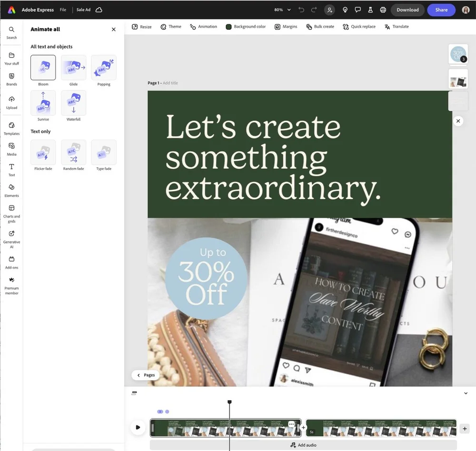Click the timeline playhead marker
This screenshot has height=451, width=476.
point(229,402)
